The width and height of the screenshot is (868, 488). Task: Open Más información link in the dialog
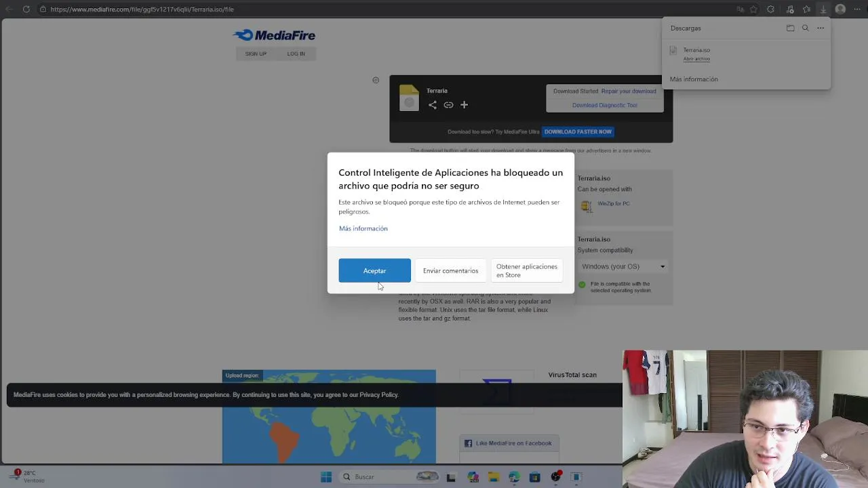pyautogui.click(x=363, y=228)
